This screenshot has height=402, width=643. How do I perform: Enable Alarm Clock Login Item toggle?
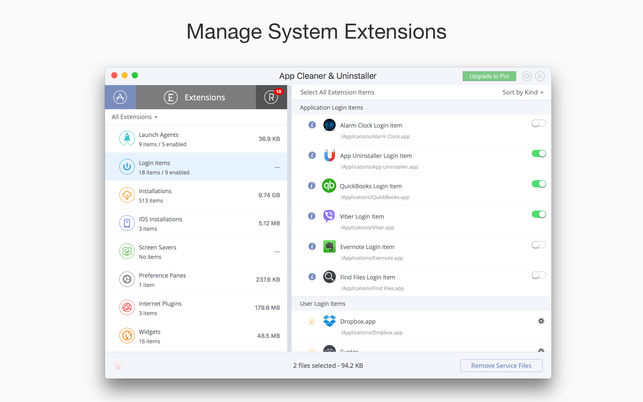pos(538,123)
